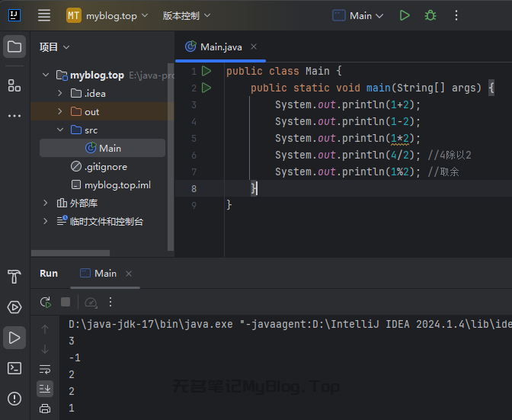Toggle the Run tool window icon
512x420 pixels.
[x=14, y=338]
